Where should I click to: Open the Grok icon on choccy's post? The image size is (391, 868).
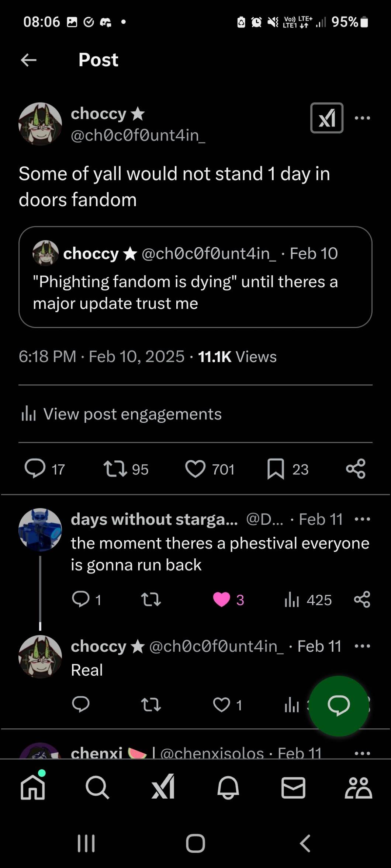(x=327, y=118)
